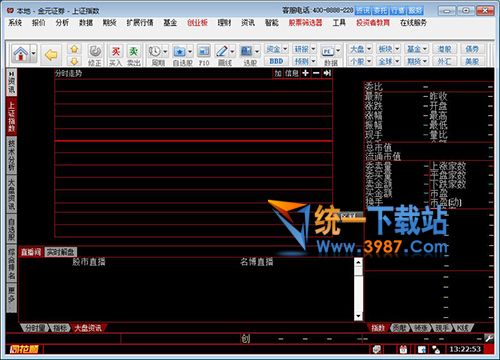The height and width of the screenshot is (360, 500).
Task: Open the 在线服务 menu
Action: click(x=413, y=23)
